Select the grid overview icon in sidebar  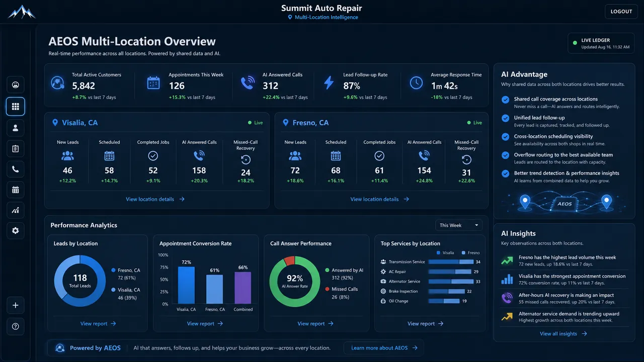coord(16,107)
